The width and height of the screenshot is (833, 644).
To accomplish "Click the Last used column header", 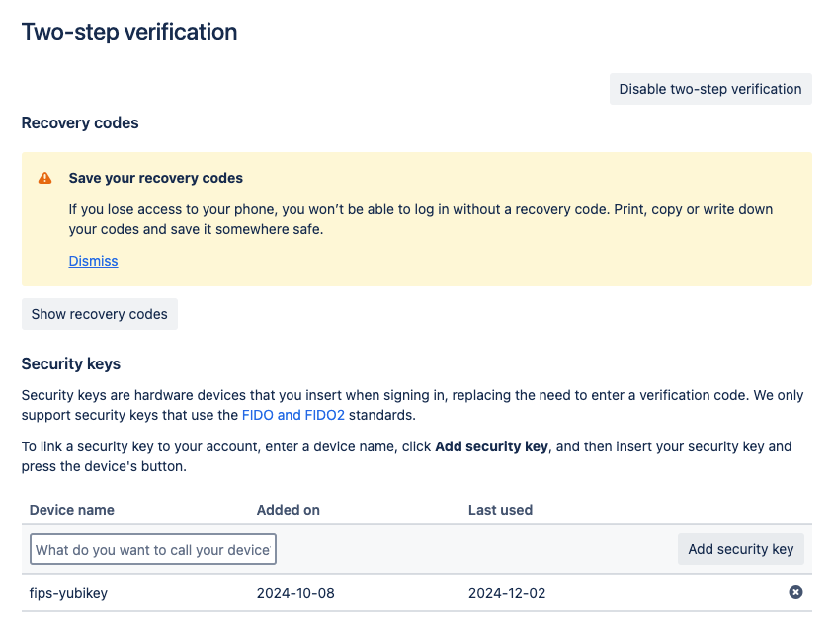I will pos(498,510).
